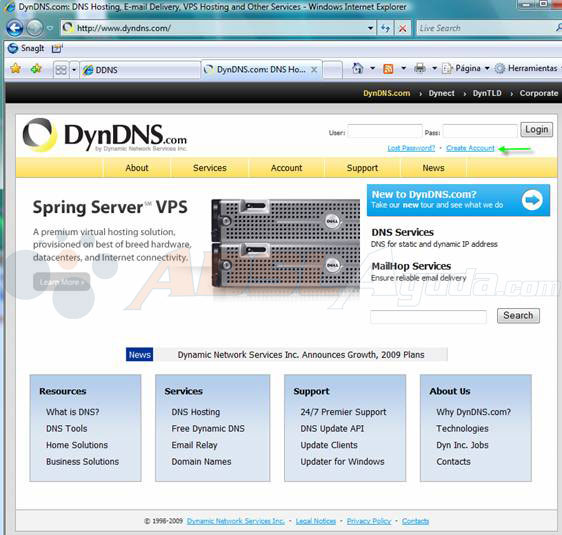Click the Privacy Policy footer link
Image resolution: width=562 pixels, height=535 pixels.
368,521
